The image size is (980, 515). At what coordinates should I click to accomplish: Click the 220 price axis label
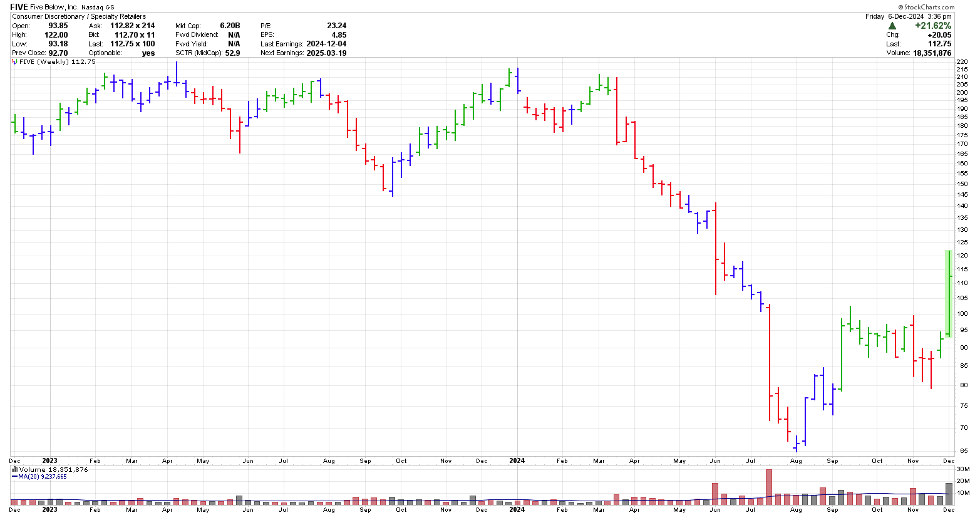(962, 62)
